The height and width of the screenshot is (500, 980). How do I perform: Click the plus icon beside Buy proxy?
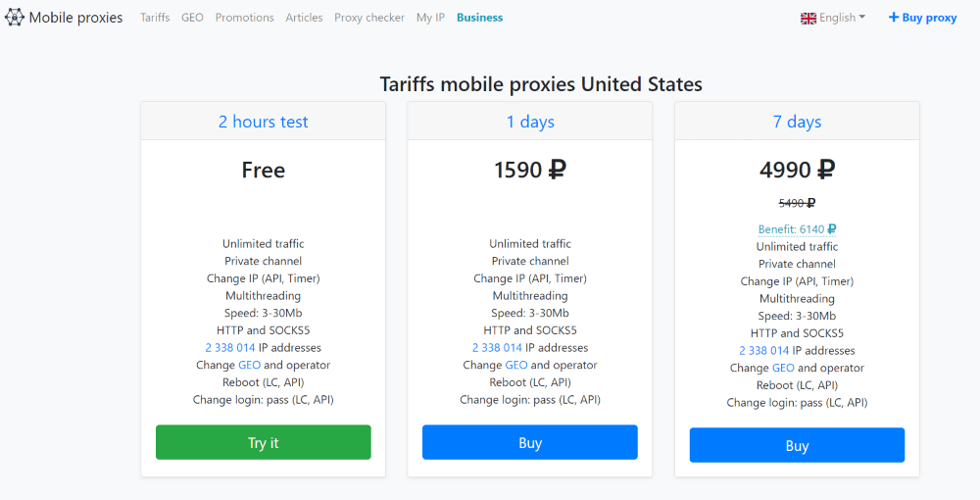[x=894, y=18]
